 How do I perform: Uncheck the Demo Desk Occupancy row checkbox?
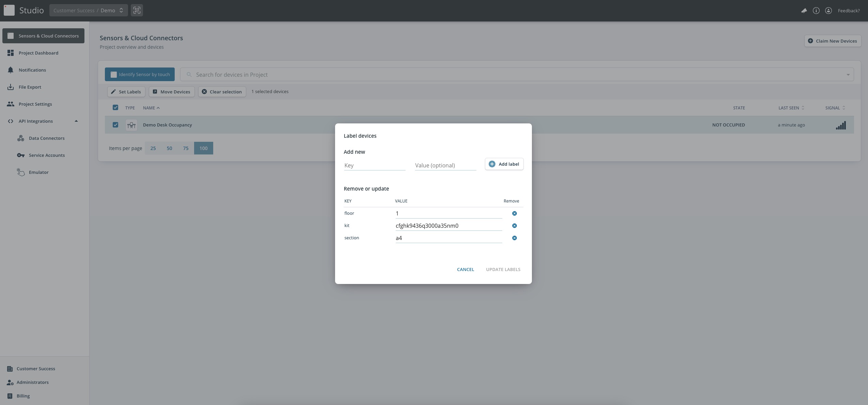pos(115,124)
